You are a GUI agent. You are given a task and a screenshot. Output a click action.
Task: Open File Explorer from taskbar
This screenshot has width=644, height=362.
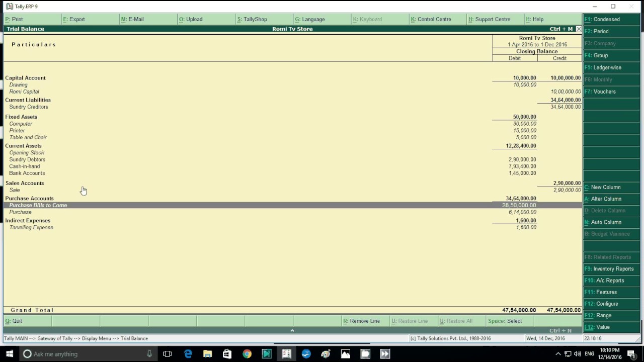207,354
